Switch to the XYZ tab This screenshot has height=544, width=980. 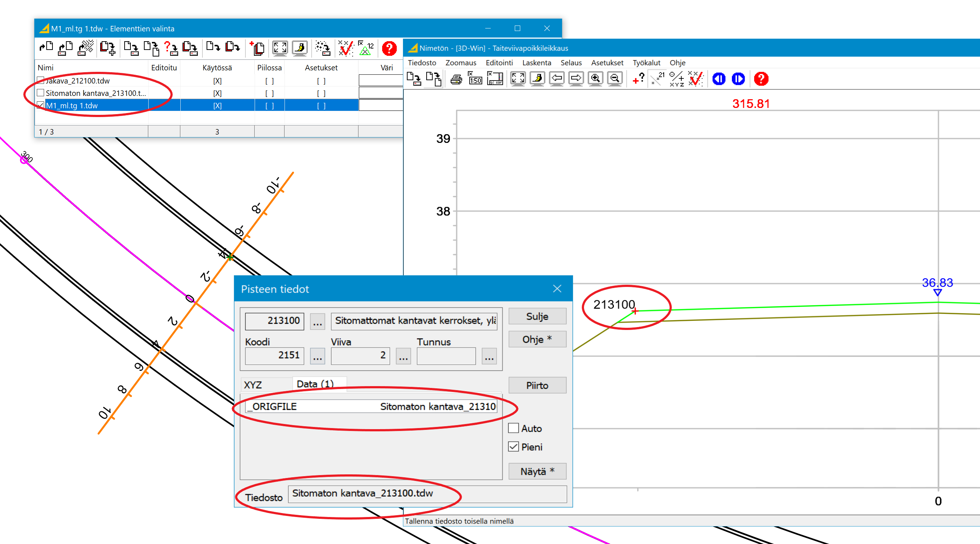point(253,385)
